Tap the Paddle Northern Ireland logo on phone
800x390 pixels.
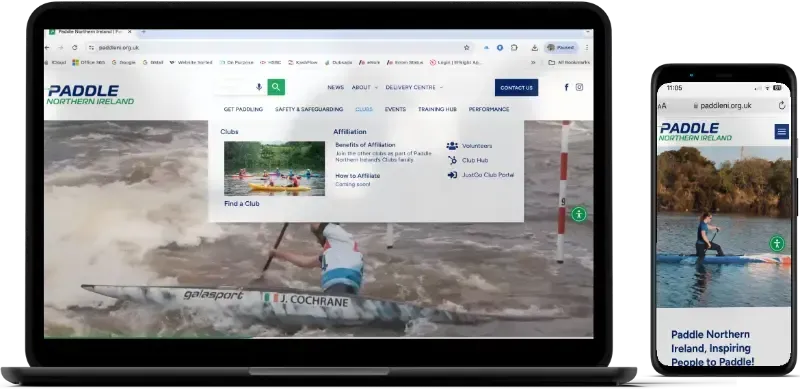coord(695,132)
